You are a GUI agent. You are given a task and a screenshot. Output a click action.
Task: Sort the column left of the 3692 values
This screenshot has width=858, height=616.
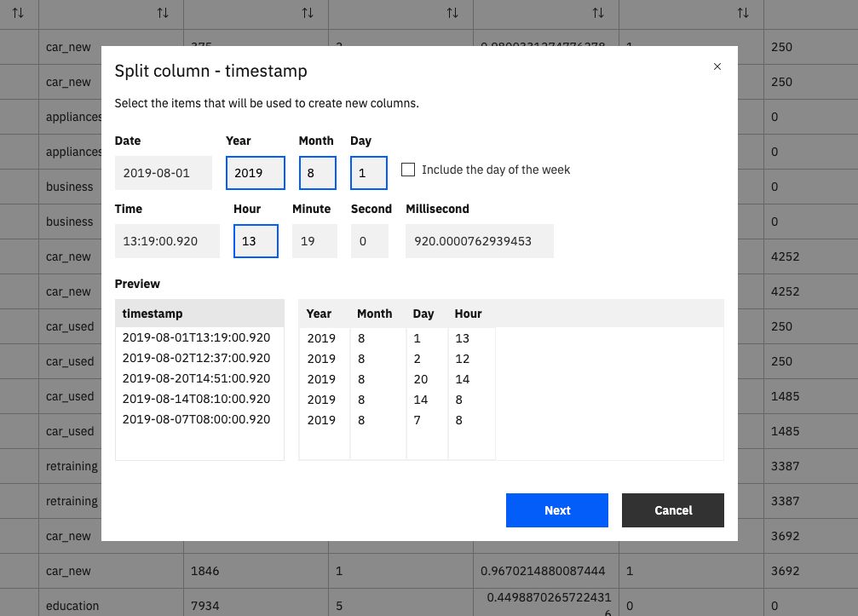742,13
